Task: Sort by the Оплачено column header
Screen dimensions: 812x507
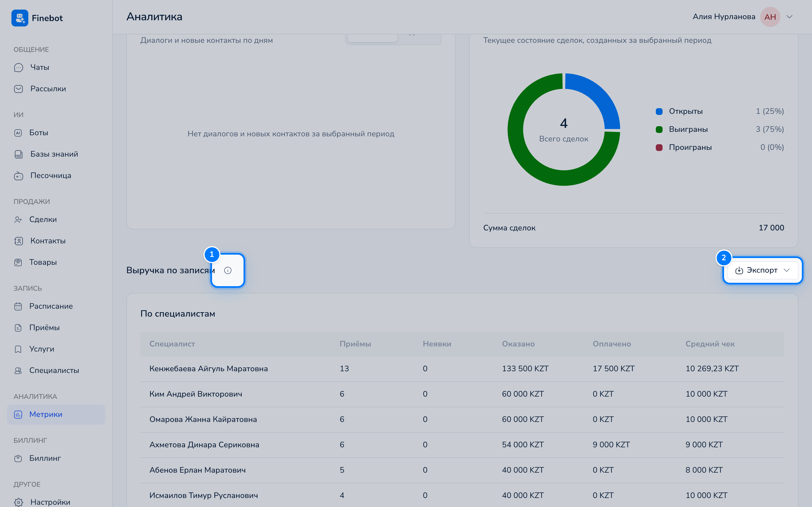Action: (612, 344)
